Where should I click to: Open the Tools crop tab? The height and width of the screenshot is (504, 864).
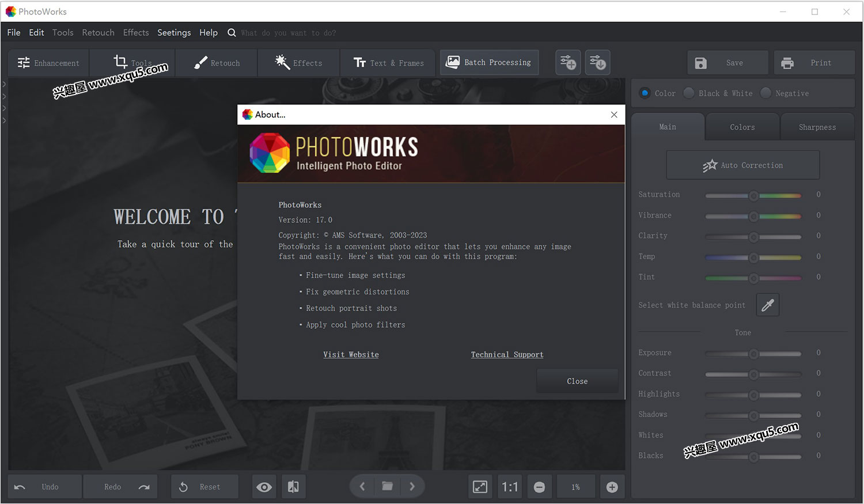pyautogui.click(x=133, y=63)
